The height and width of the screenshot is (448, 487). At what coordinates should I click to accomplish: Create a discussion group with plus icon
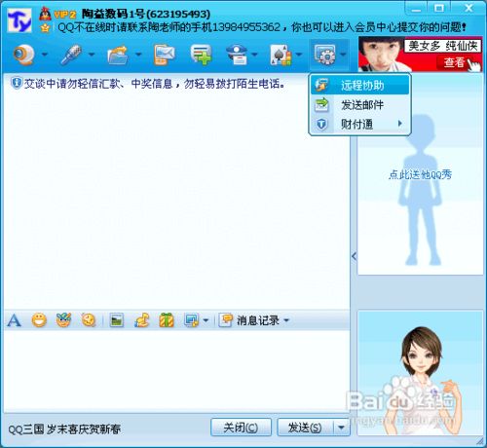tap(202, 55)
